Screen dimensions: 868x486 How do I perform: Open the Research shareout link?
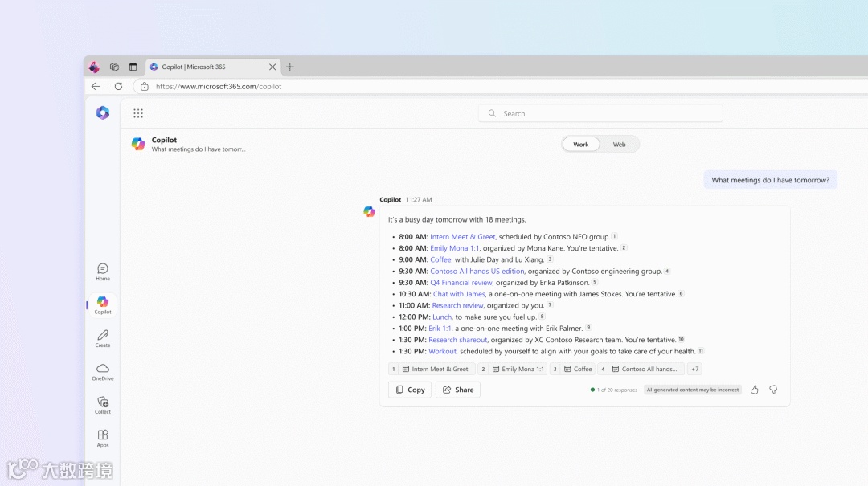(x=458, y=340)
